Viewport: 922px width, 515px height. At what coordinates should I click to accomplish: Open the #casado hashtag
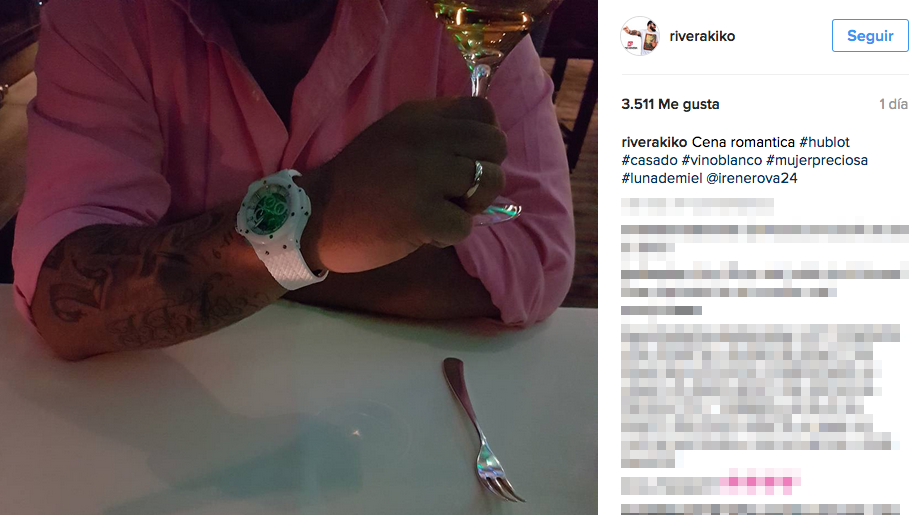pyautogui.click(x=649, y=160)
